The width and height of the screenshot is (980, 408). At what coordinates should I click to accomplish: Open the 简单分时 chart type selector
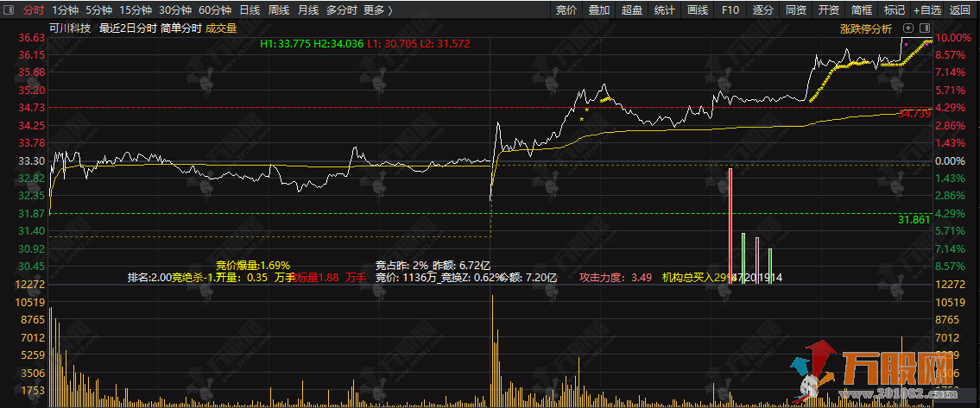(180, 28)
